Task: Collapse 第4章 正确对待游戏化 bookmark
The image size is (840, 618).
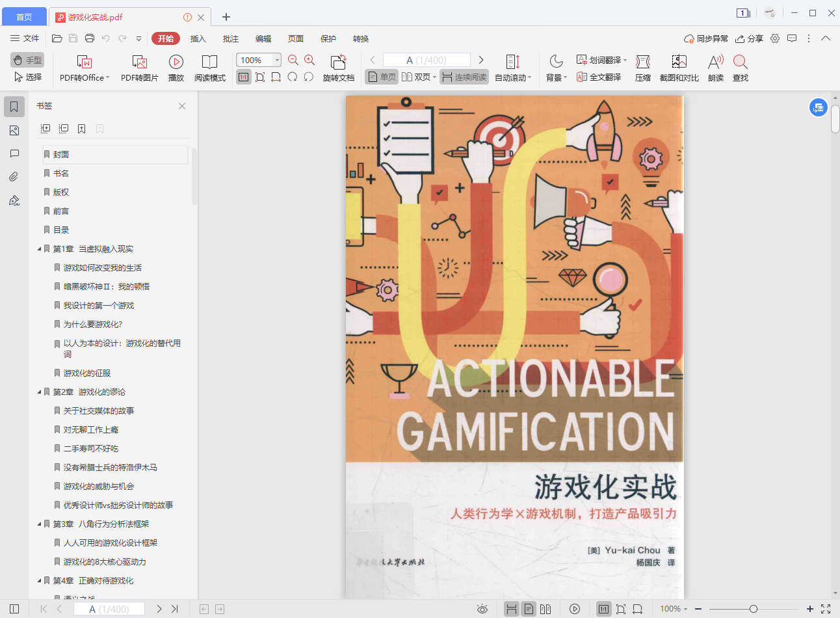Action: (39, 581)
